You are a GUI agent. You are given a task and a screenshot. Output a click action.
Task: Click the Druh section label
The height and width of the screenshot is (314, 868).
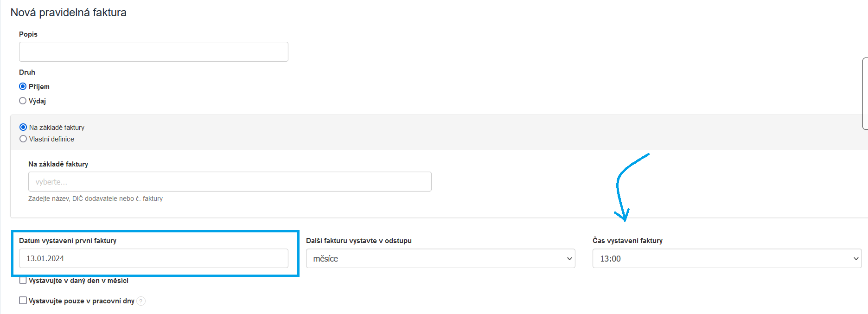[27, 72]
